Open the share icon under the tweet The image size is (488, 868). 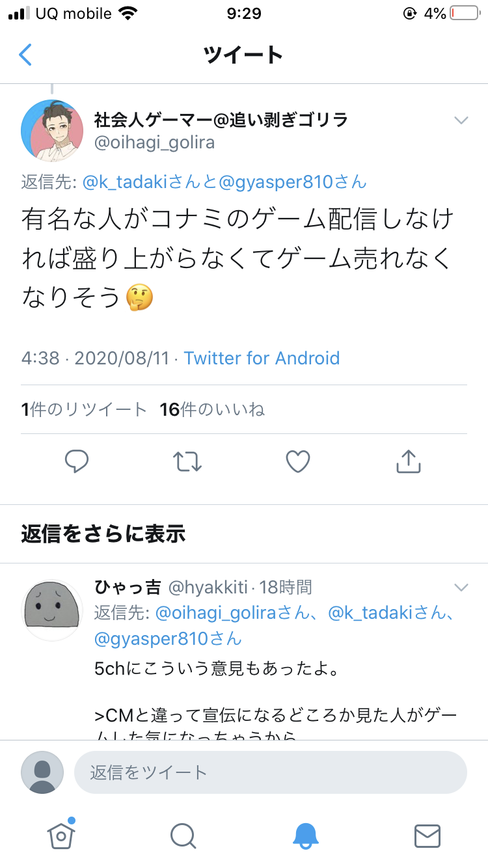click(409, 461)
